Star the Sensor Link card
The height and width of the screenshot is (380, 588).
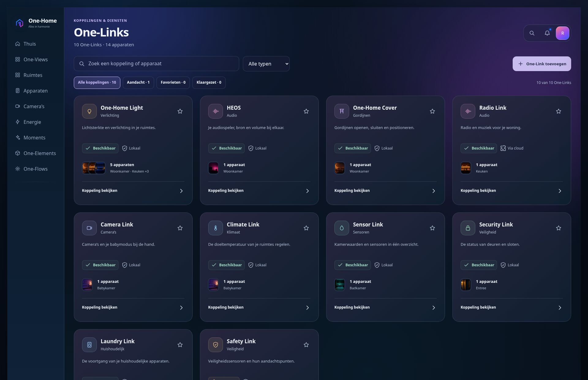[432, 228]
